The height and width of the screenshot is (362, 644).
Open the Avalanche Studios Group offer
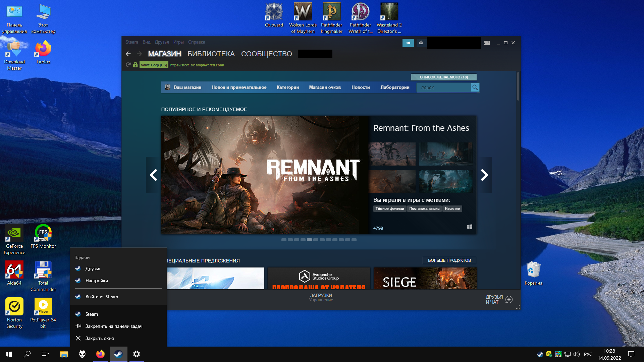coord(319,278)
